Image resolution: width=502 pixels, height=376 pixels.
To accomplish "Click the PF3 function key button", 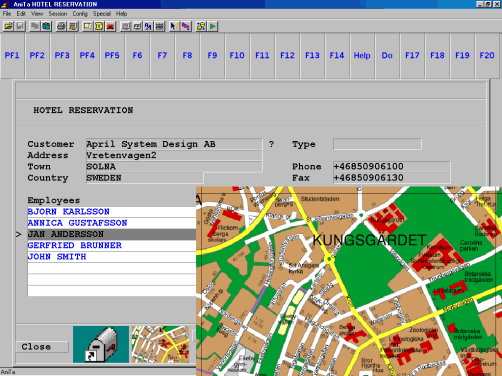I will click(x=62, y=56).
